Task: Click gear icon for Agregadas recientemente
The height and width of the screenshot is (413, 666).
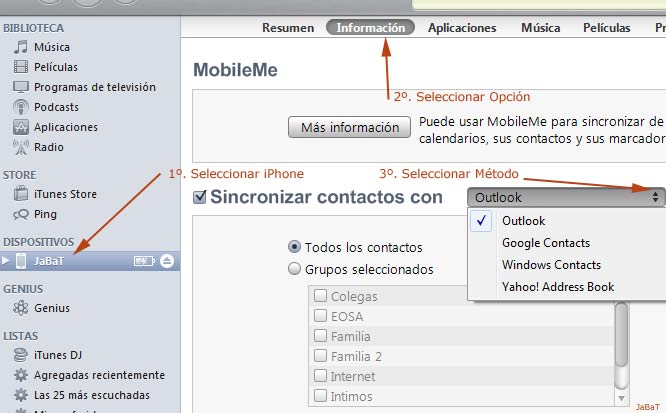Action: (21, 375)
